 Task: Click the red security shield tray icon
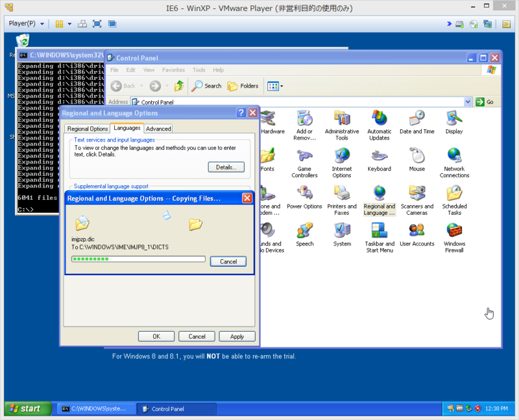(477, 408)
